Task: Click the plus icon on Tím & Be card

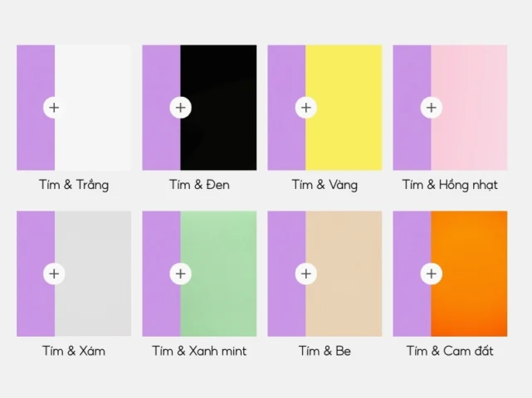Action: pos(306,274)
